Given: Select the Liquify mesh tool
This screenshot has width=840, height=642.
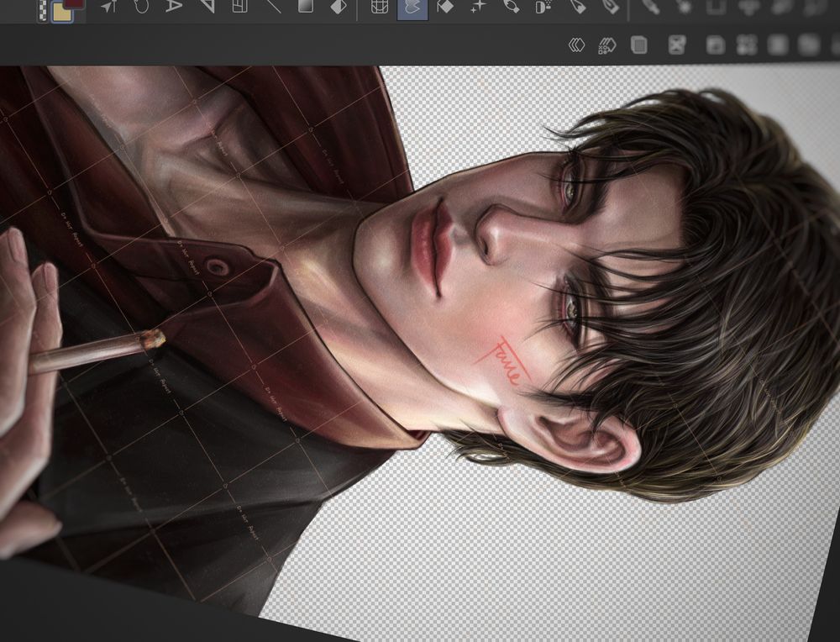Looking at the screenshot, I should (x=380, y=7).
